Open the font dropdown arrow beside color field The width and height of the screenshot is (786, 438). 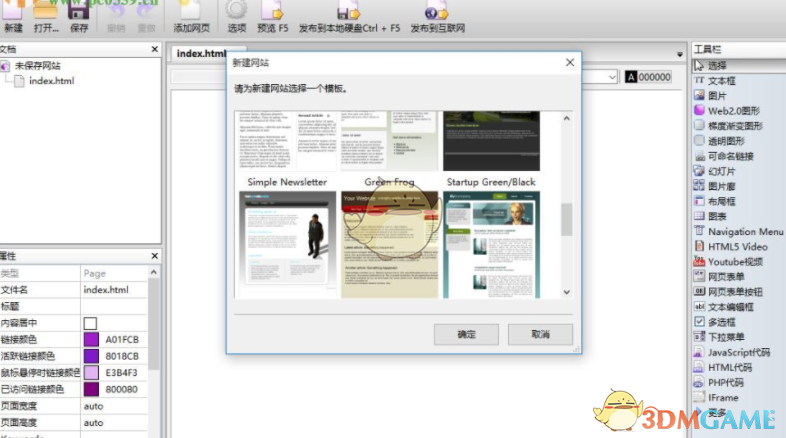[612, 77]
